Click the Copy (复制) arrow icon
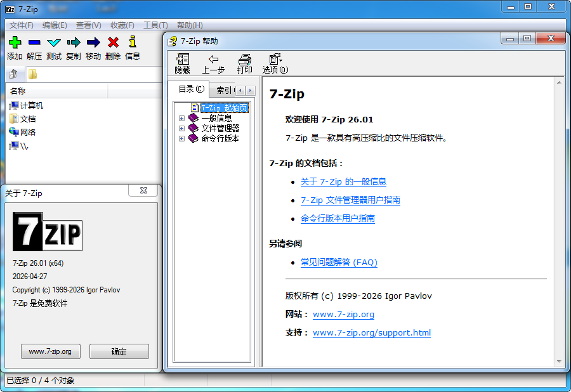 pyautogui.click(x=74, y=42)
